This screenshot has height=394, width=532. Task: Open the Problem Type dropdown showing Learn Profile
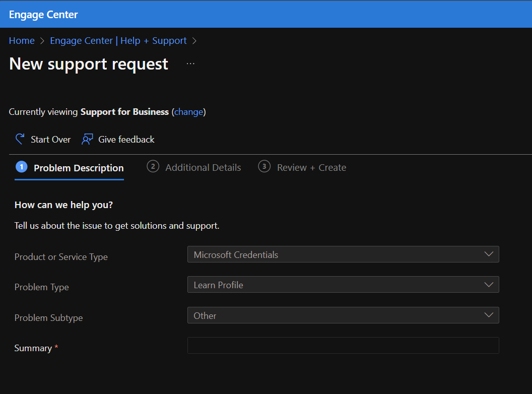click(343, 284)
